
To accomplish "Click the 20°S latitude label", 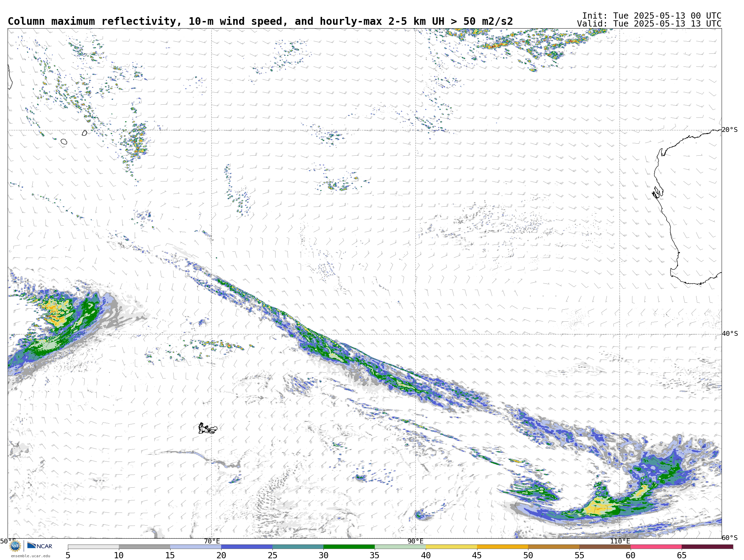I will tap(730, 130).
